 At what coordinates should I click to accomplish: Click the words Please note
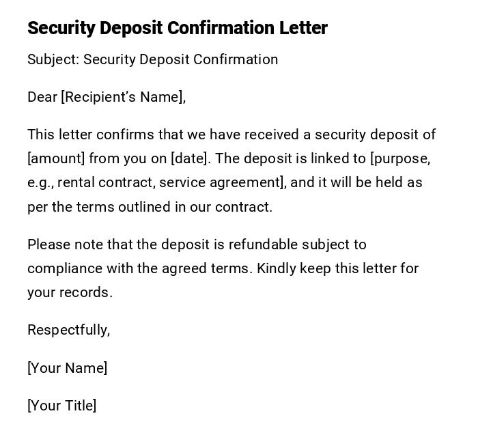(60, 244)
